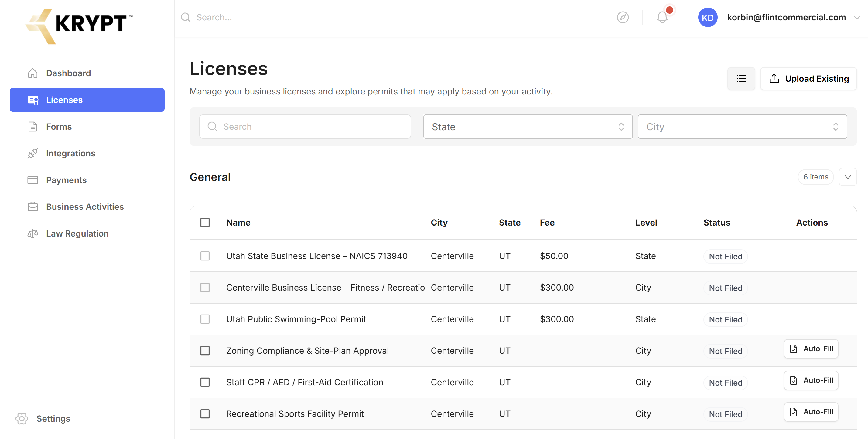Click the Licenses certificate icon
868x439 pixels.
point(33,100)
